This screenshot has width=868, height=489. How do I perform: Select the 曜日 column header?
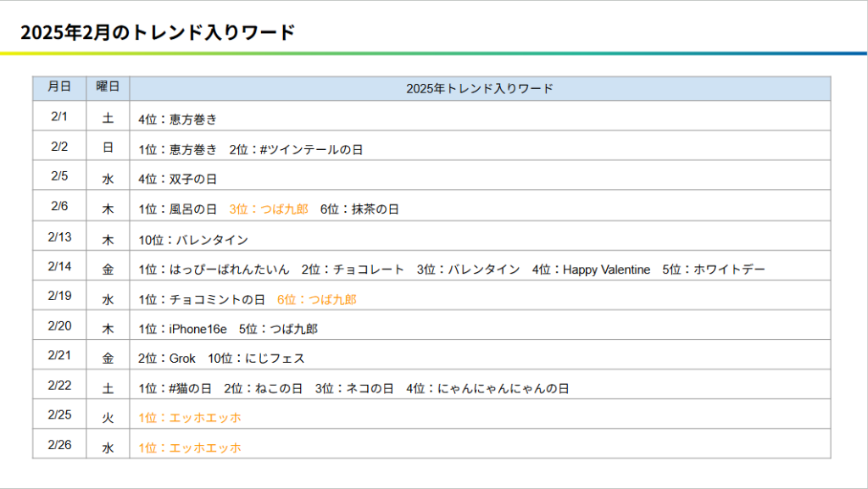[x=108, y=87]
